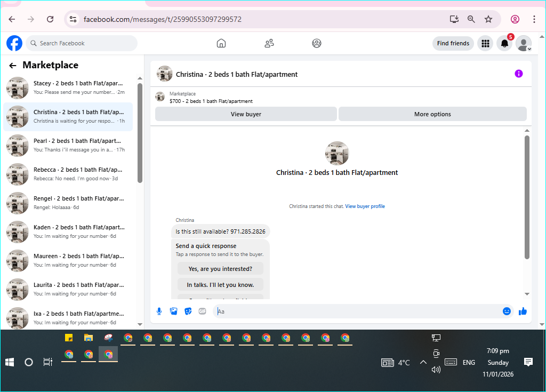
Task: Open View buyer profile link
Action: click(365, 206)
